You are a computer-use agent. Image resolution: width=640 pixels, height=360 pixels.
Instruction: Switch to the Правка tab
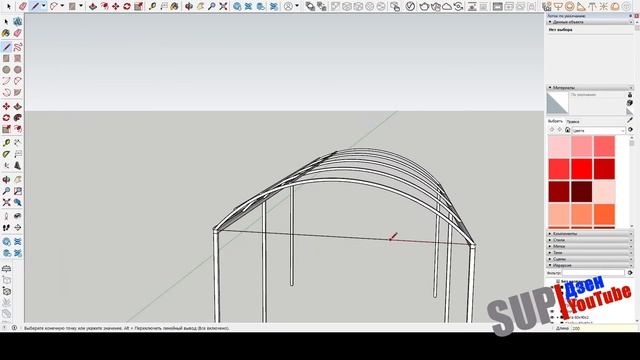573,122
